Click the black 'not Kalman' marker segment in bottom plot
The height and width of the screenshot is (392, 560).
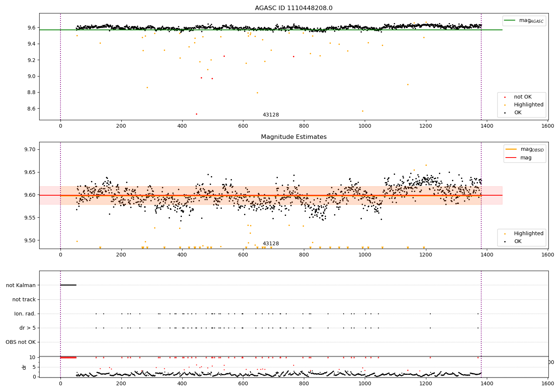(68, 285)
